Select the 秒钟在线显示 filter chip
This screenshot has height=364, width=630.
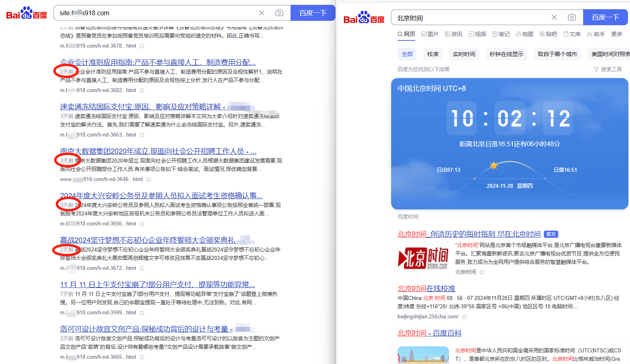click(507, 54)
